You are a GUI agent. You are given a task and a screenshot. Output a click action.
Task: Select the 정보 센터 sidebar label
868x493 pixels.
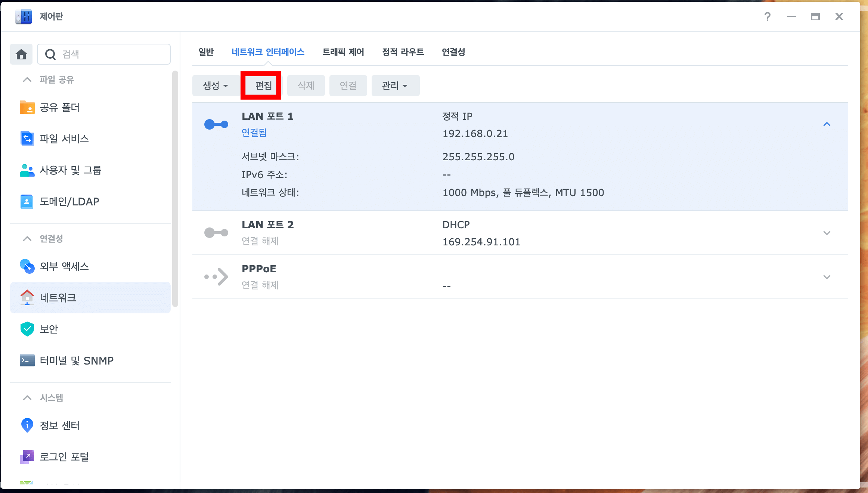coord(60,425)
